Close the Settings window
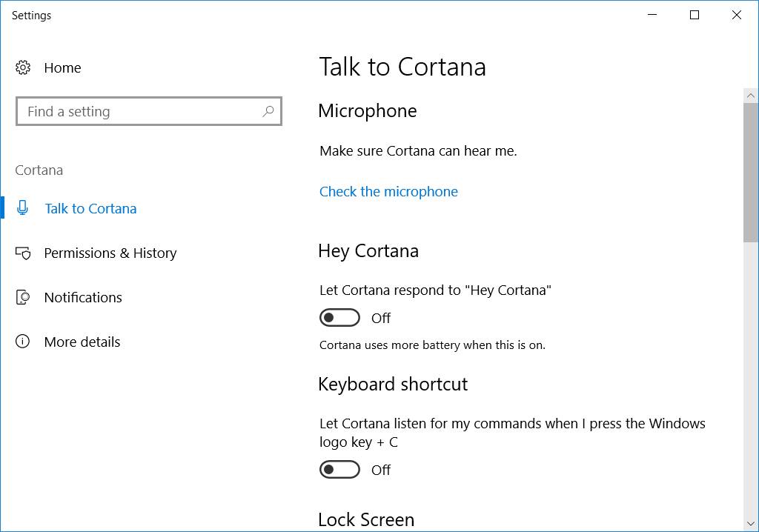Viewport: 759px width, 532px height. 736,15
